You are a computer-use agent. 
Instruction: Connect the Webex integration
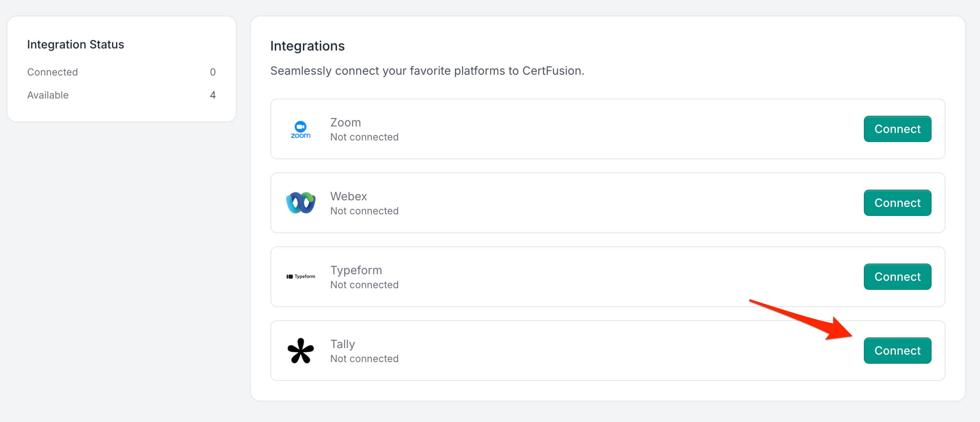pos(897,203)
